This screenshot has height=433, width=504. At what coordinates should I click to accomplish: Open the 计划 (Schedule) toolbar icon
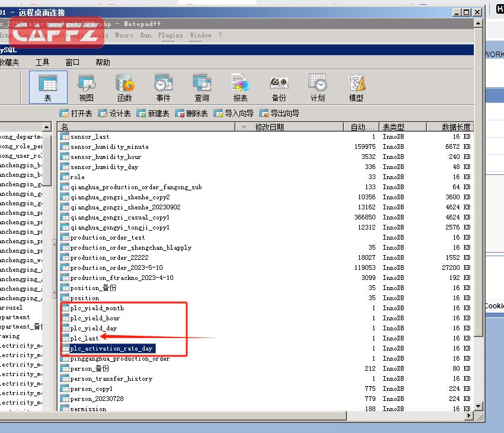point(317,87)
